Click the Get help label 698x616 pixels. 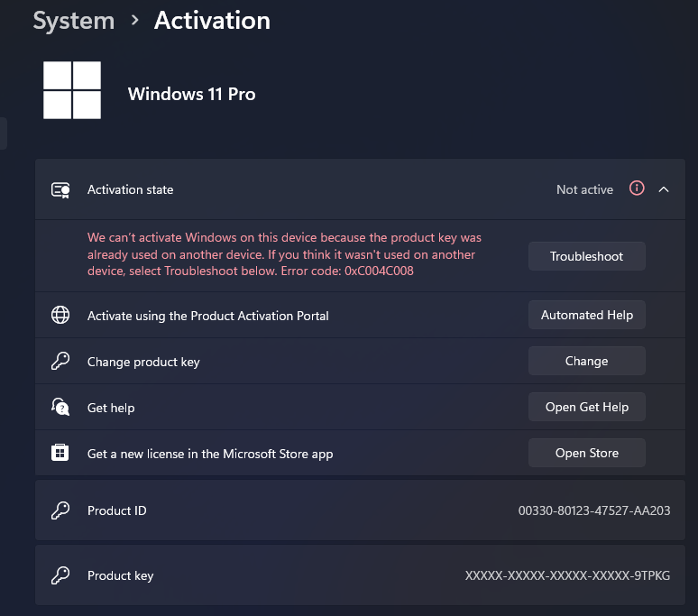click(x=111, y=408)
